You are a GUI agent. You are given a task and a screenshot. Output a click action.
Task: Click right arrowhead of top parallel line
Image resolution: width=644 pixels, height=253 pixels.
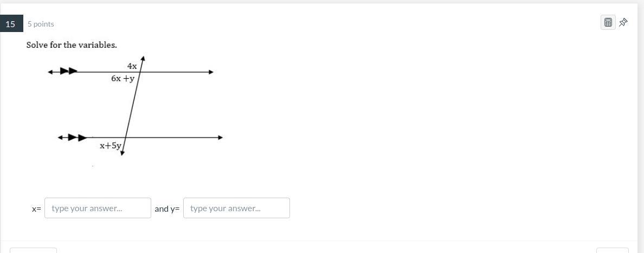211,72
